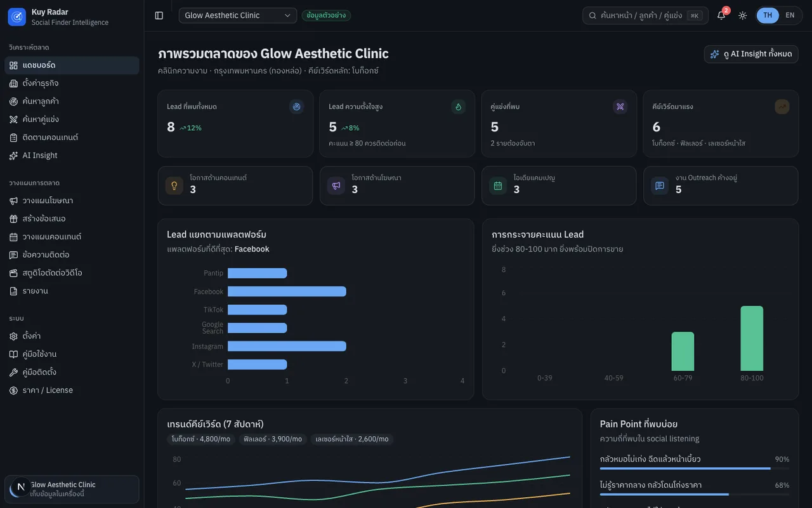Click the ติดตามคอนเทนต์ clipboard icon
Viewport: 812px width, 508px height.
(x=14, y=137)
